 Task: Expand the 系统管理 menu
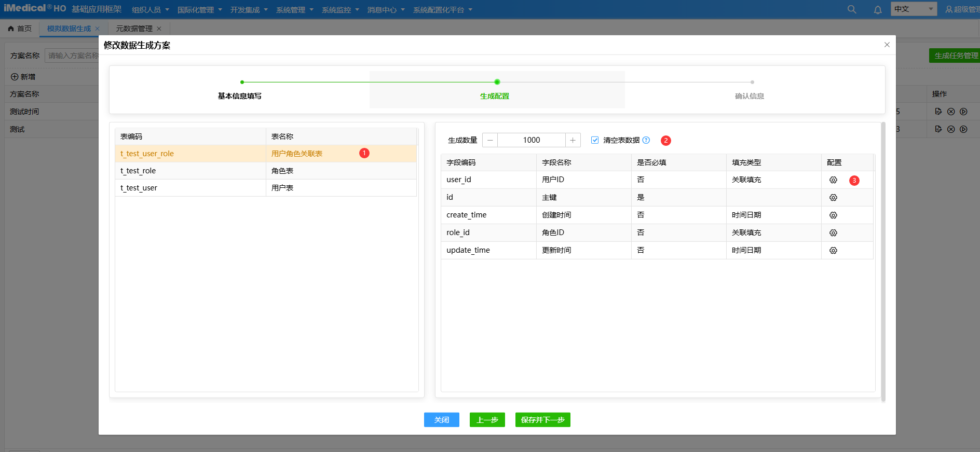coord(294,10)
